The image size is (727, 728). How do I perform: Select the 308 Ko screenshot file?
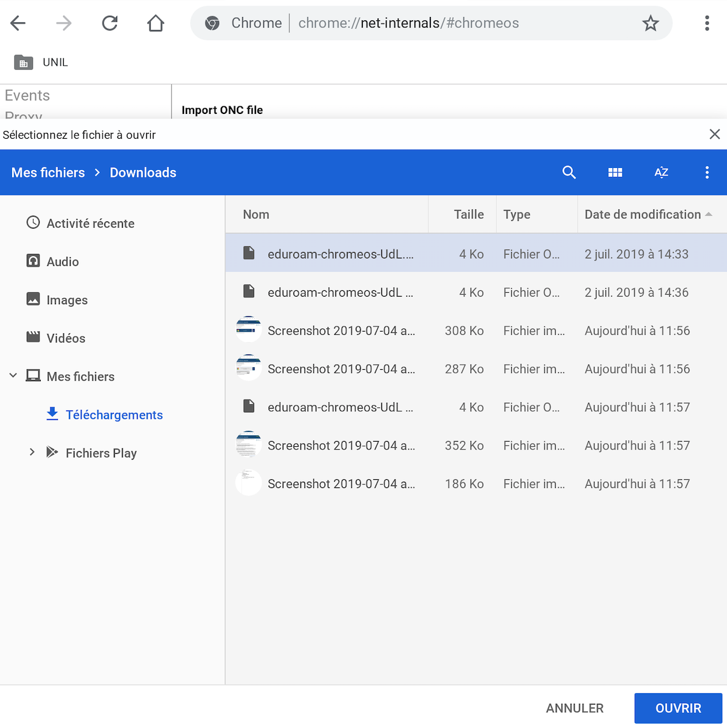(341, 331)
